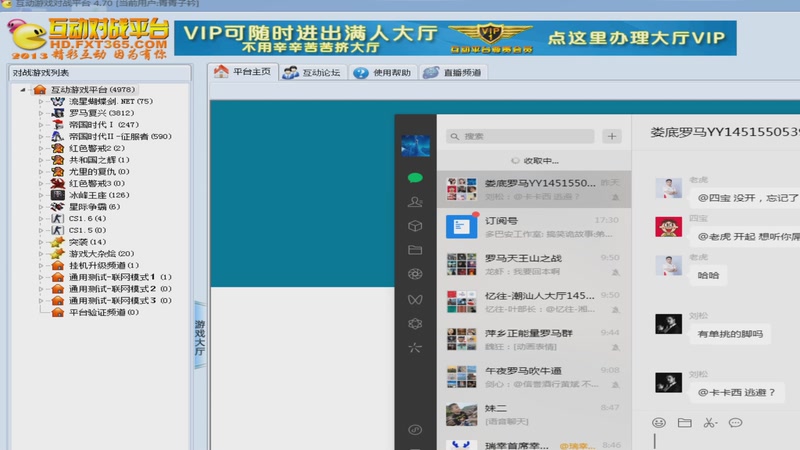
Task: Expand the 罗马复兴 tree node
Action: [41, 113]
